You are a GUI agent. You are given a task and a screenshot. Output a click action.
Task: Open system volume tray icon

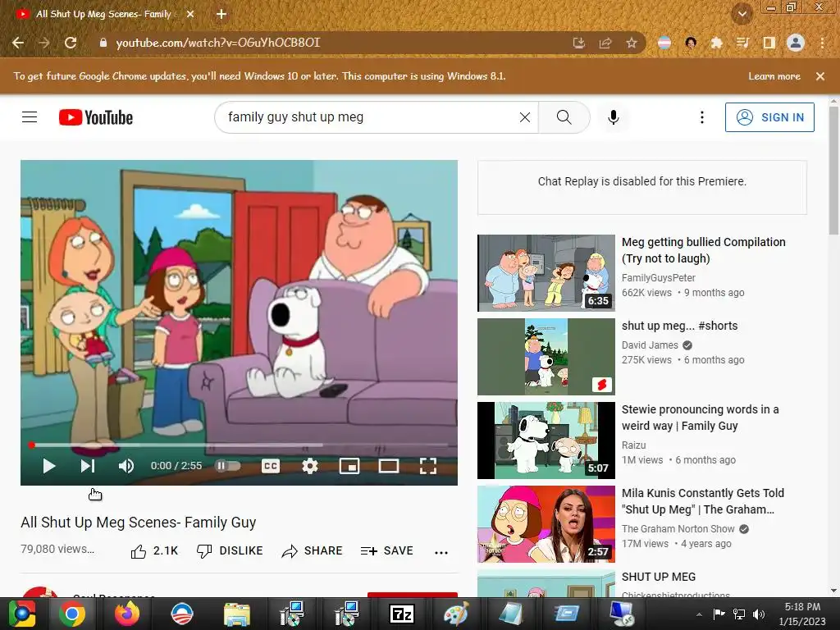(x=759, y=614)
